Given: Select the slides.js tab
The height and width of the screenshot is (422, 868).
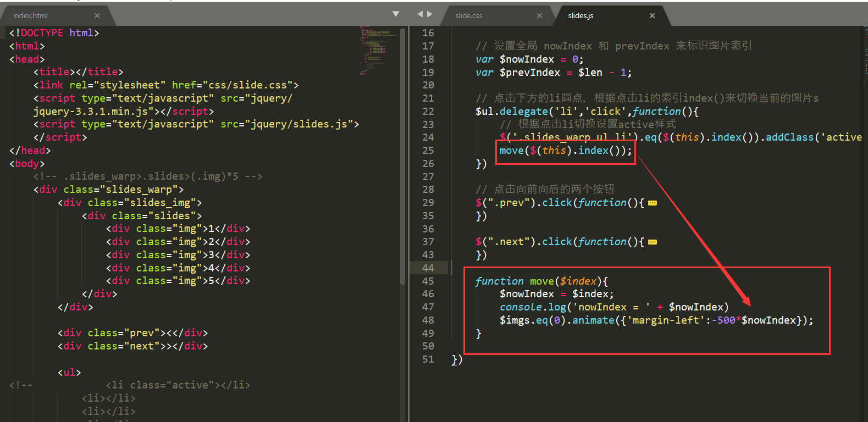Looking at the screenshot, I should coord(580,16).
